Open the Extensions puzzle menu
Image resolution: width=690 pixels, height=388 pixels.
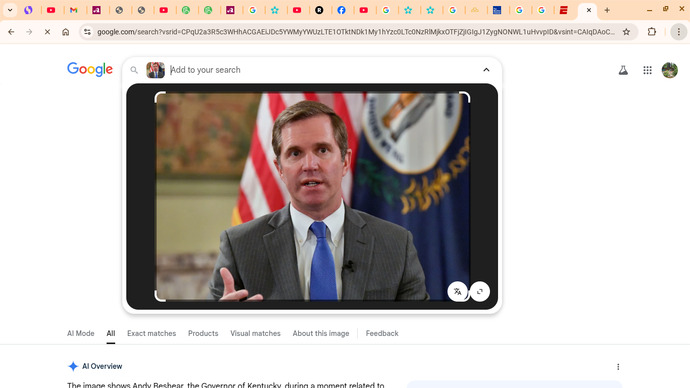[652, 32]
